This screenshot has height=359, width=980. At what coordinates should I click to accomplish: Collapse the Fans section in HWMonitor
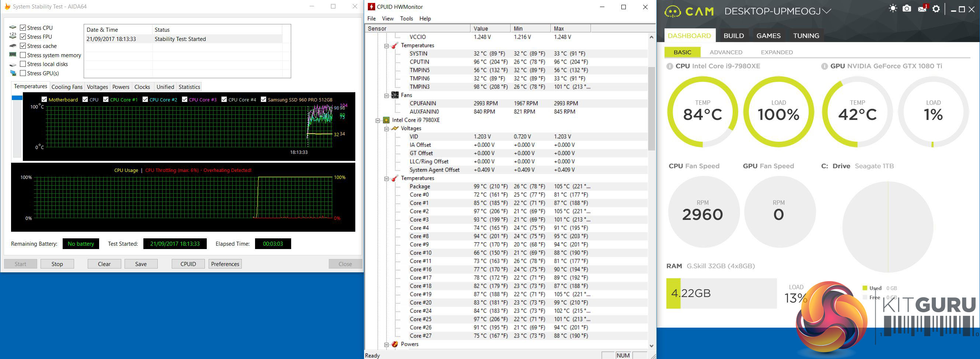387,96
